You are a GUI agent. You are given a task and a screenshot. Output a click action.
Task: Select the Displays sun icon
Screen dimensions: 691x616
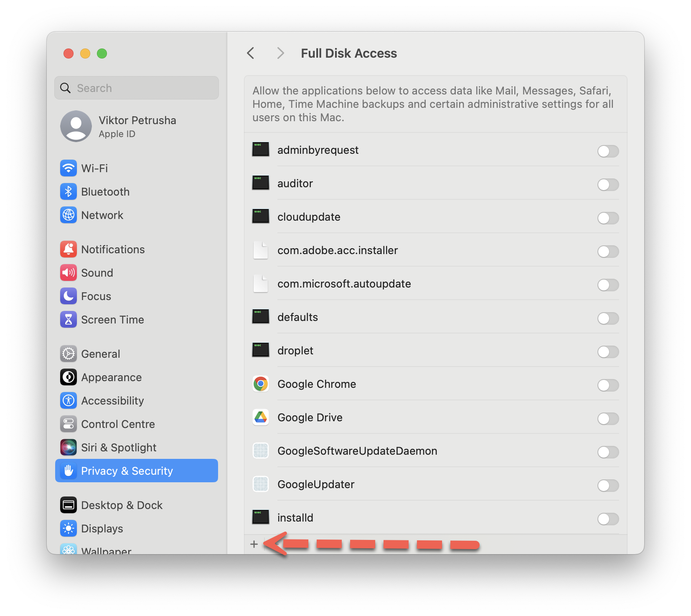(x=69, y=529)
